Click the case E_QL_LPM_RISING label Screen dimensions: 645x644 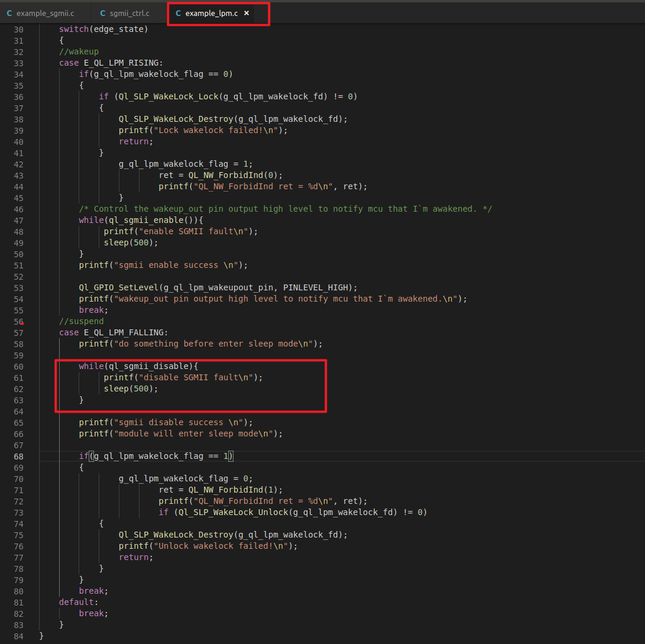[x=111, y=63]
